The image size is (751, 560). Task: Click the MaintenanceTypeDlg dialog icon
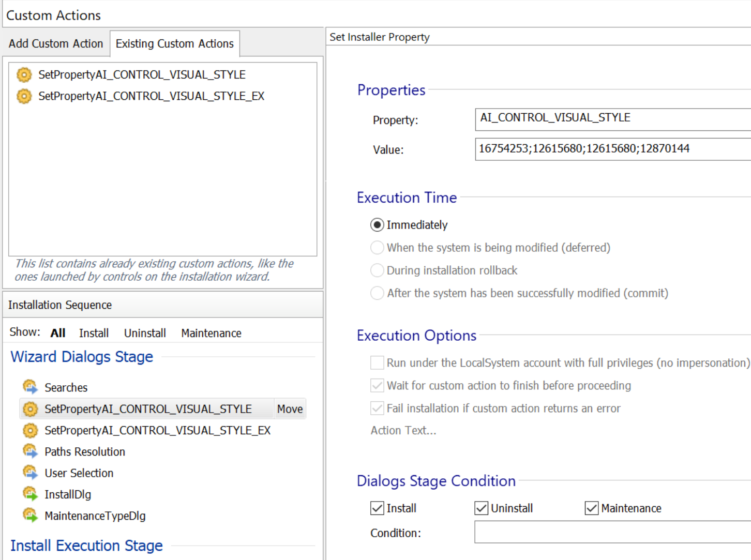coord(30,516)
